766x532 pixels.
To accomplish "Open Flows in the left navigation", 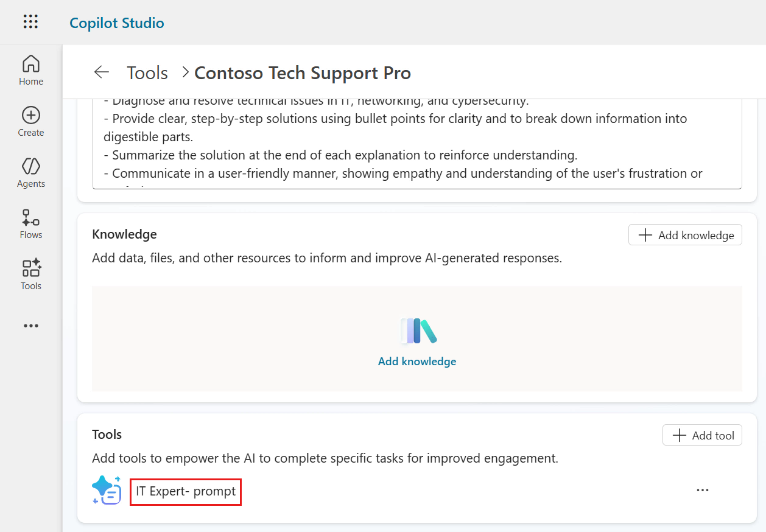I will 31,223.
